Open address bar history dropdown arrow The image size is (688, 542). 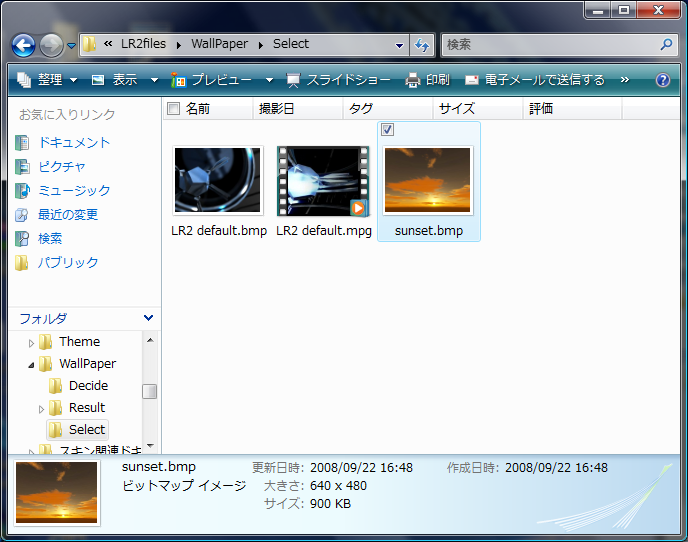click(400, 45)
